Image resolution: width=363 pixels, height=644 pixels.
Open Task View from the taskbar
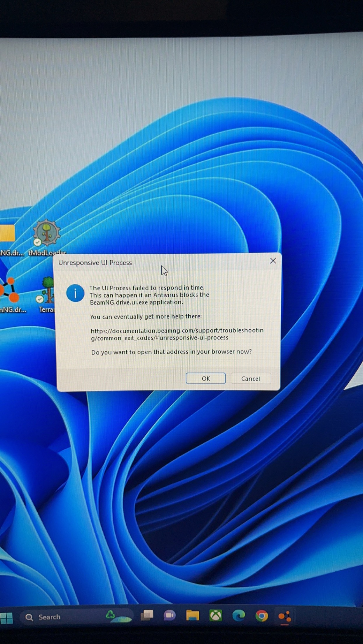click(x=147, y=615)
